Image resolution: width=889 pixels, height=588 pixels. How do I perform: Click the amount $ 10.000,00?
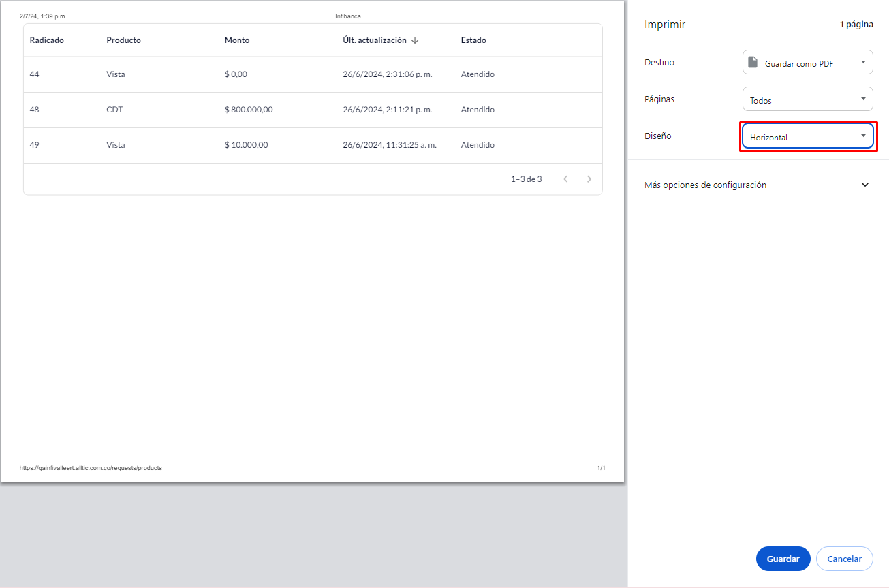247,145
